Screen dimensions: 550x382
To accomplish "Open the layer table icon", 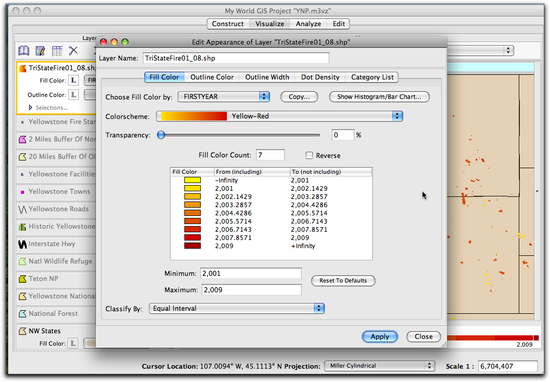I will 57,51.
